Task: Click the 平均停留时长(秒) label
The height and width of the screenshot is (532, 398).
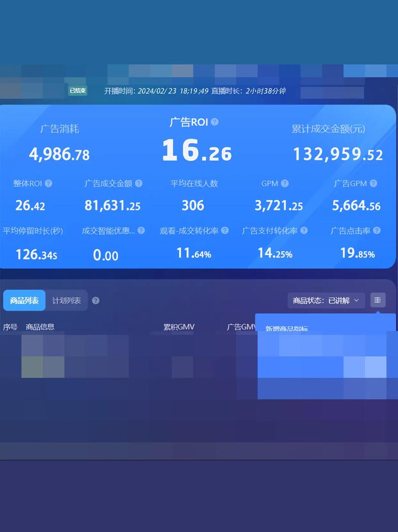Action: (x=33, y=231)
